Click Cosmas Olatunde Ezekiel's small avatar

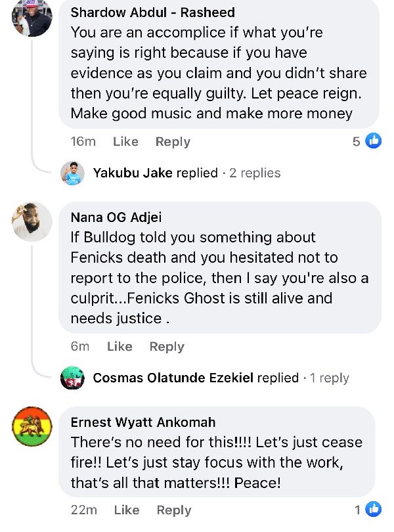72,378
